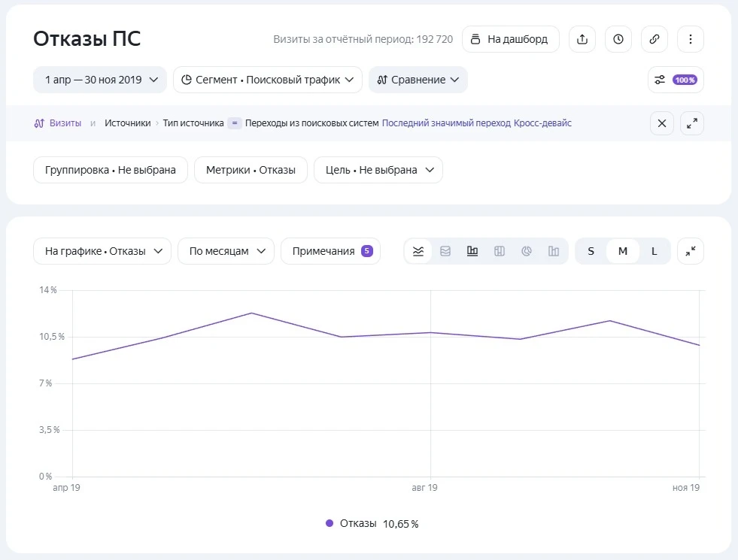Select the stacked columns chart icon
Screen dimensions: 738x560
[500, 251]
